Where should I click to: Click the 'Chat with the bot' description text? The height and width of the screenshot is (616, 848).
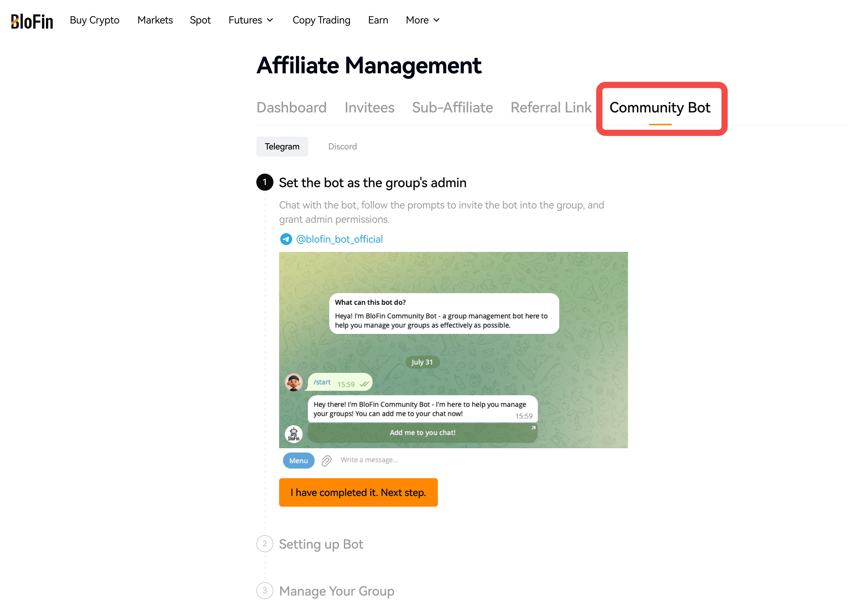tap(442, 212)
